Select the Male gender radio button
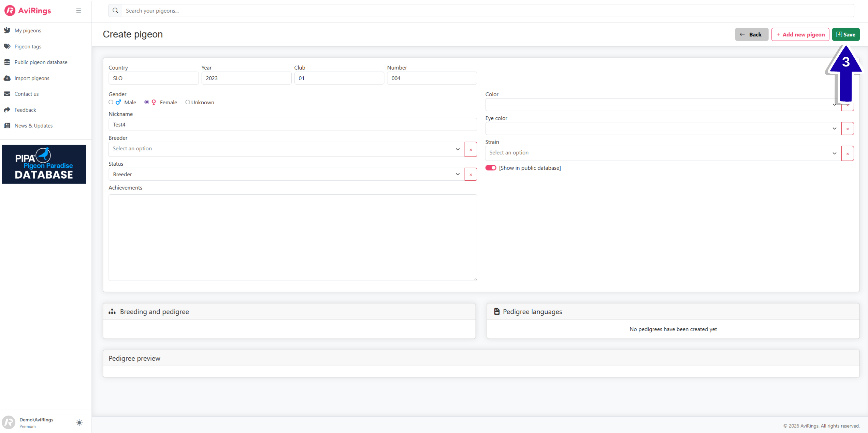This screenshot has width=868, height=433. [x=111, y=102]
